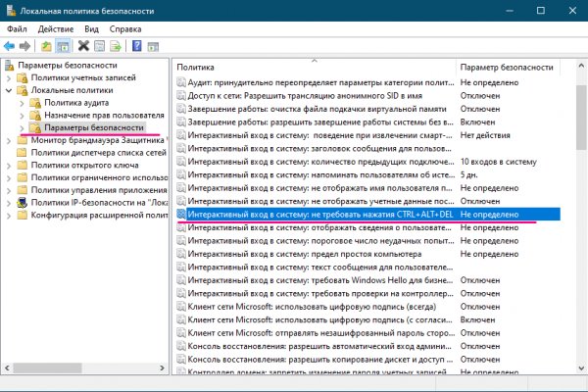588x392 pixels.
Task: Expand the Политики учетных записей node
Action: click(9, 76)
